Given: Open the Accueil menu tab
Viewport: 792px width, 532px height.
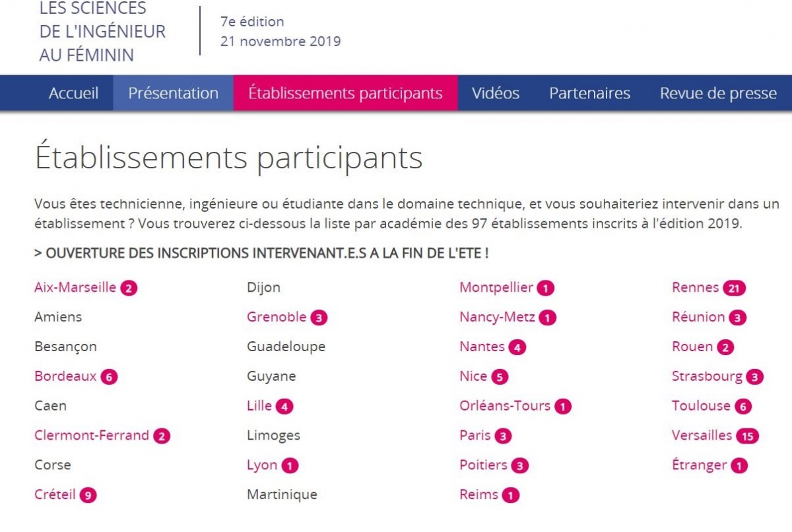Looking at the screenshot, I should point(73,93).
